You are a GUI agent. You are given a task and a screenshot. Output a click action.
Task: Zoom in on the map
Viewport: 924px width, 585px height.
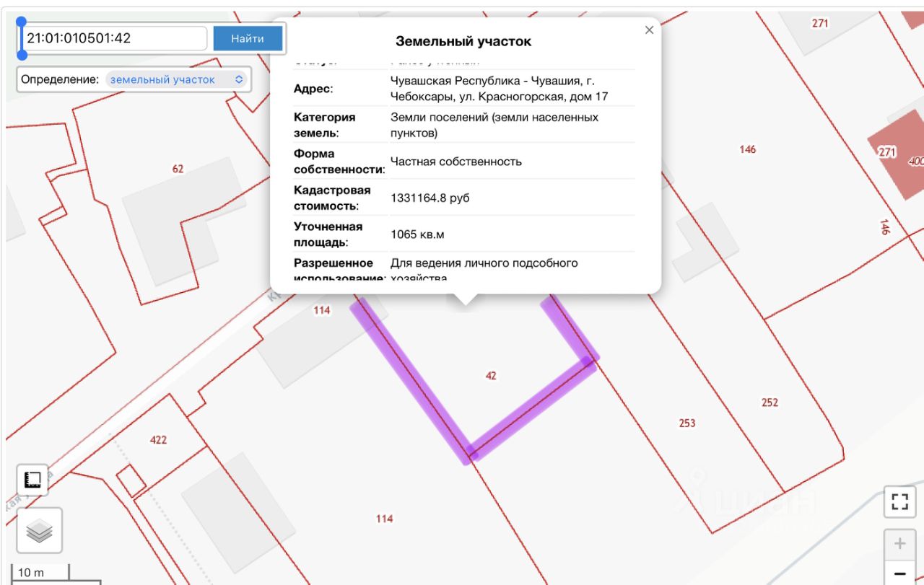tap(899, 544)
